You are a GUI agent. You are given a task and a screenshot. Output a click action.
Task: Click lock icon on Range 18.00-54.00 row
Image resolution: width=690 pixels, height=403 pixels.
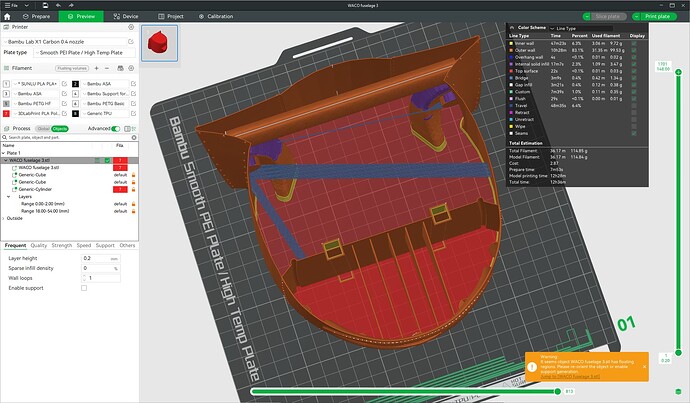pos(133,211)
